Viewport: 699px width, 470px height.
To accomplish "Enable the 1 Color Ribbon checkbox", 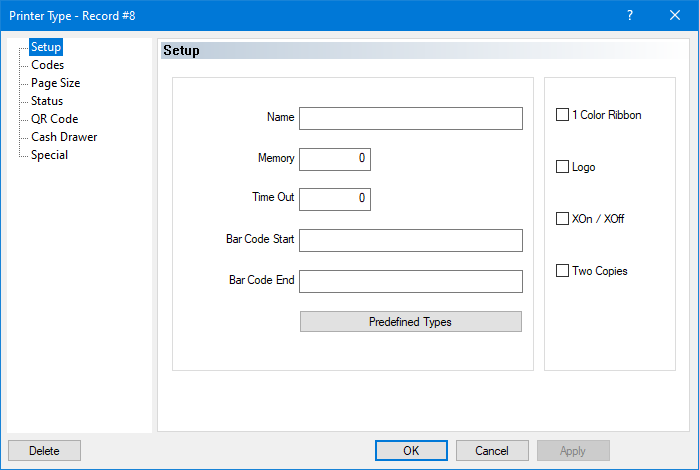I will click(562, 115).
